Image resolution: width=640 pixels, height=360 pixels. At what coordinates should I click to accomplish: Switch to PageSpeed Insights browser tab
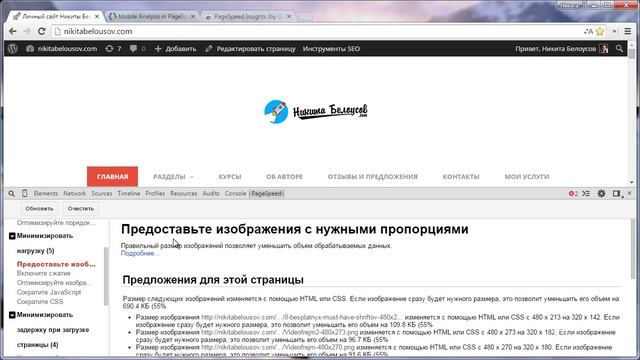pyautogui.click(x=248, y=17)
